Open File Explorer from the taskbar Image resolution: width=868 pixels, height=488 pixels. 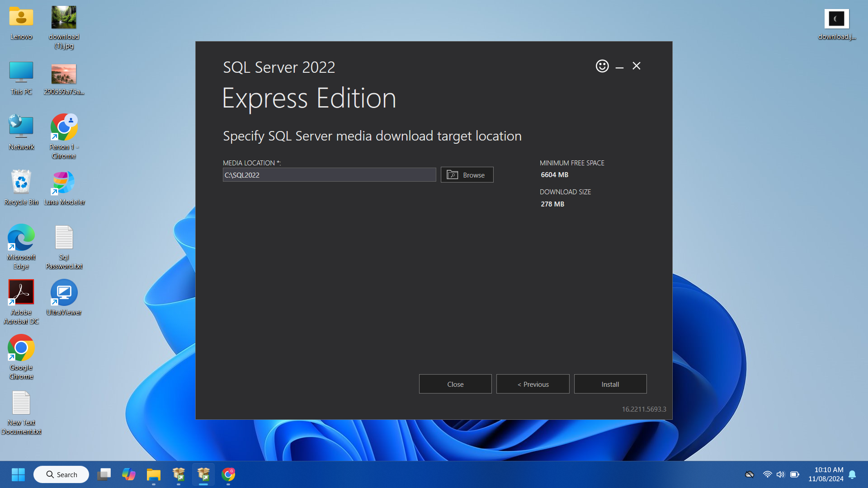click(x=154, y=474)
